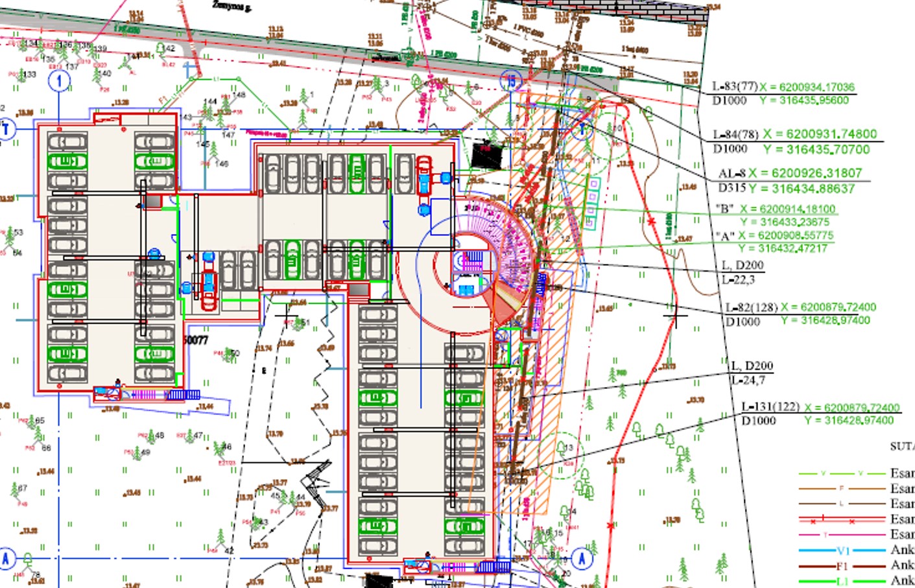Click the grid axis bubble labeled 15
This screenshot has height=588, width=915.
point(511,81)
